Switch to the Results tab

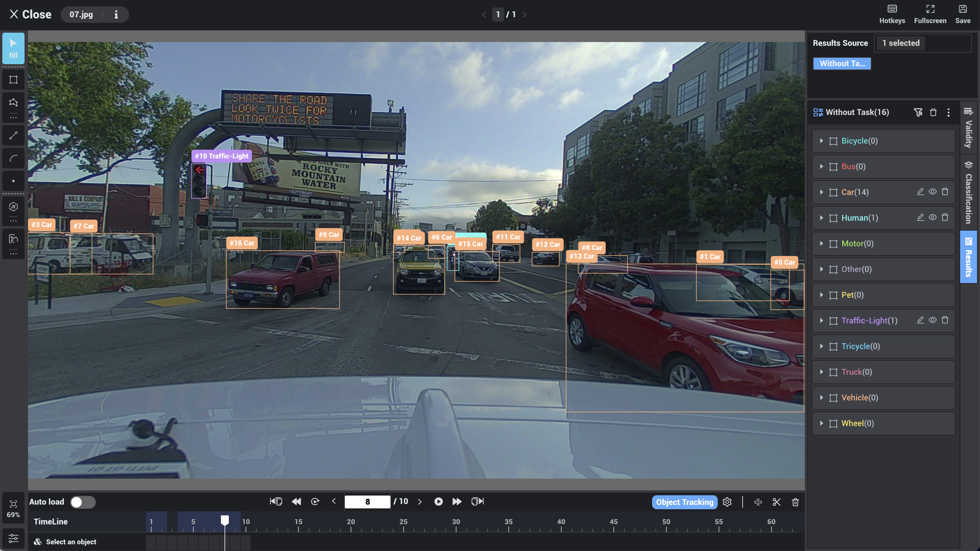point(969,257)
